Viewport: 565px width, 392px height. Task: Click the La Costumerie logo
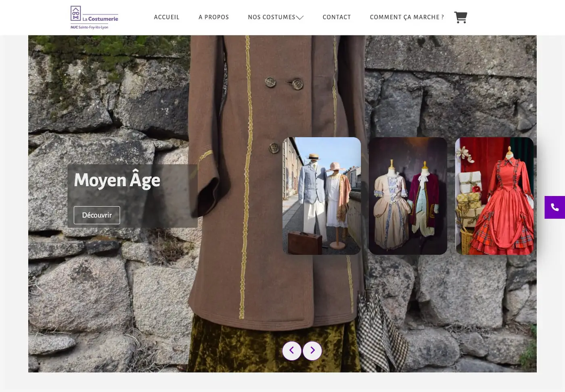tap(94, 18)
